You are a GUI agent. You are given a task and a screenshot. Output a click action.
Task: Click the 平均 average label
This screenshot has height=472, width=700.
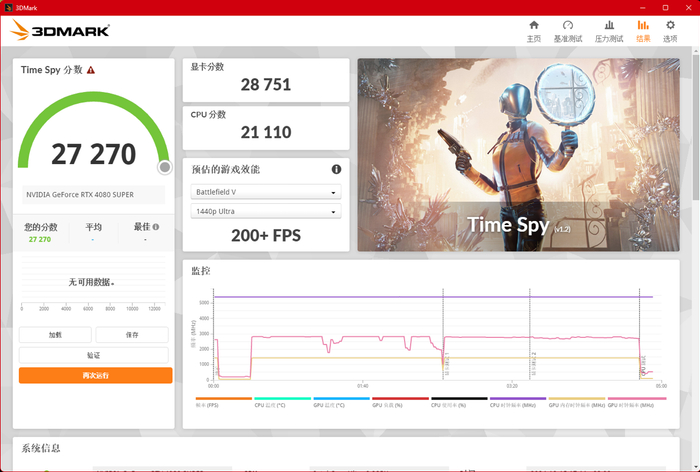tap(93, 227)
